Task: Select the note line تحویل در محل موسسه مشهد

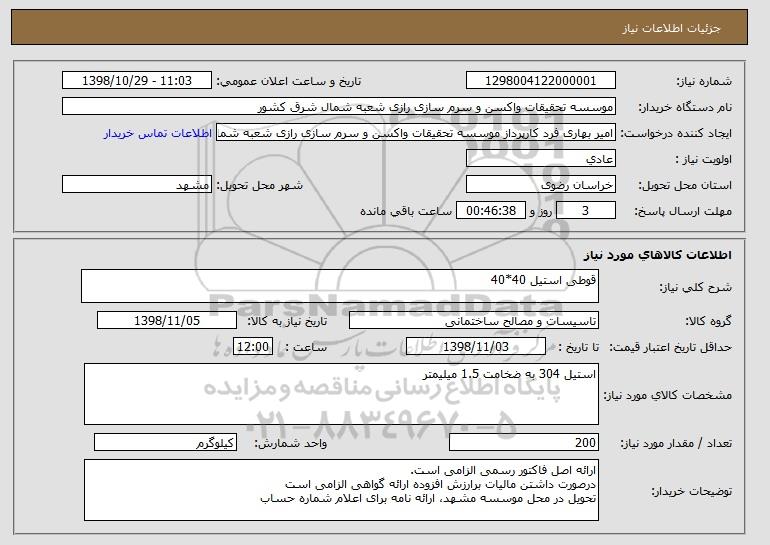Action: click(429, 499)
